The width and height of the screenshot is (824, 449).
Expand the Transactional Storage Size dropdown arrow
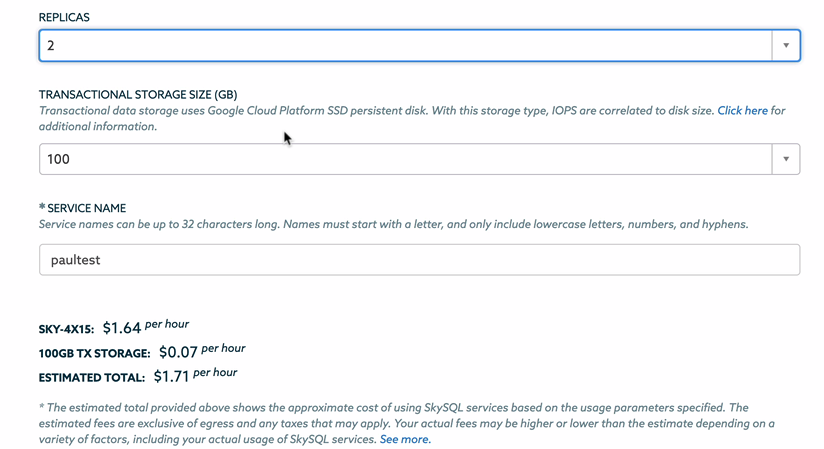(x=785, y=159)
